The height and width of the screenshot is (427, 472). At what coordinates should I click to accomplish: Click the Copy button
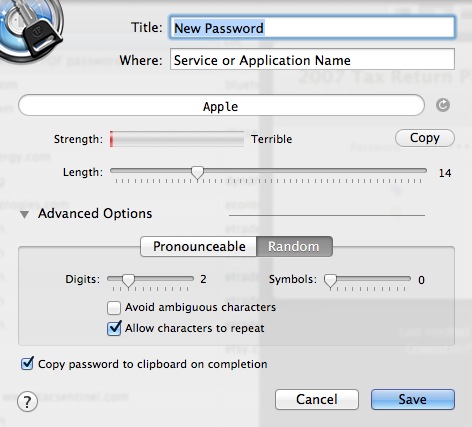[x=425, y=138]
